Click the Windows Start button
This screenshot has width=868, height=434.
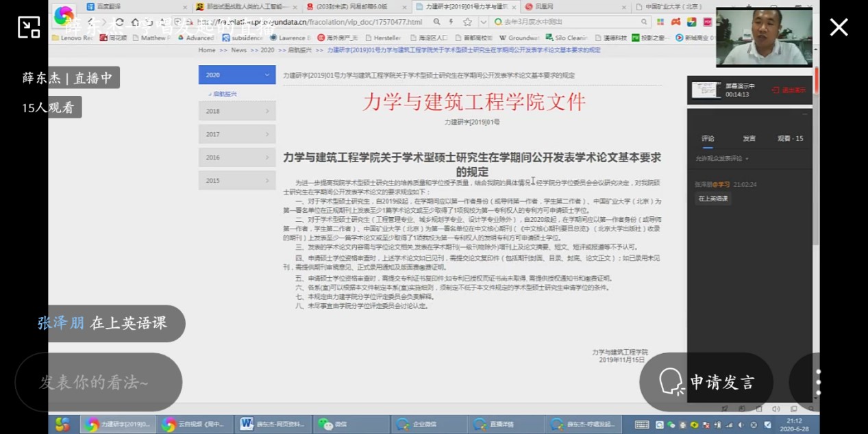(62, 424)
